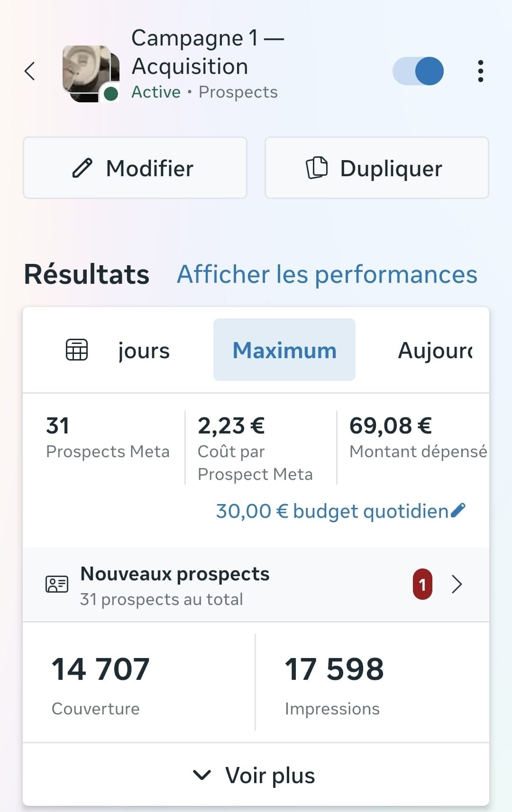Screen dimensions: 512x812
Task: Click the Dupliquer button
Action: pos(377,168)
